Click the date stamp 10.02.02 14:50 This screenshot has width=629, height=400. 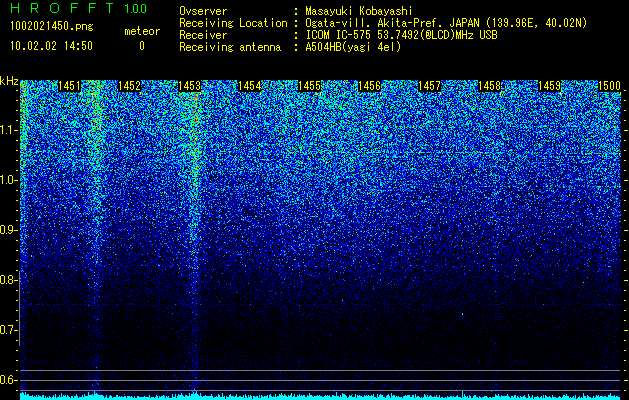coord(51,46)
